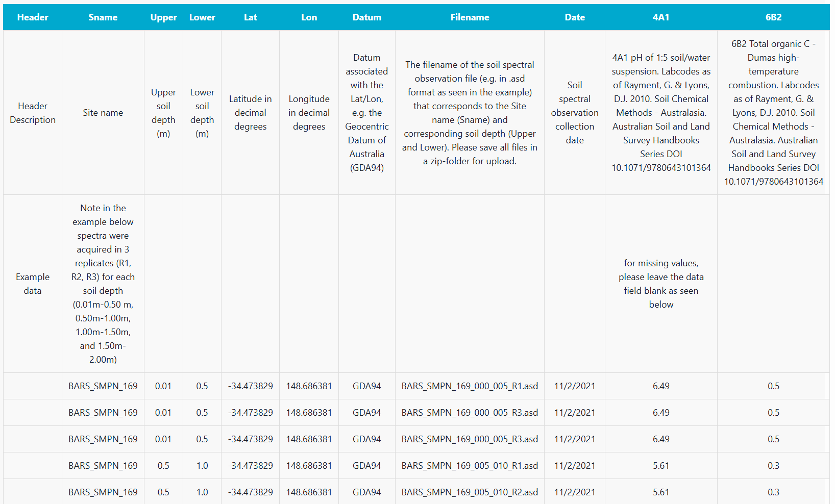This screenshot has height=504, width=835.
Task: Click the 6B2 Total organic C description
Action: [773, 113]
